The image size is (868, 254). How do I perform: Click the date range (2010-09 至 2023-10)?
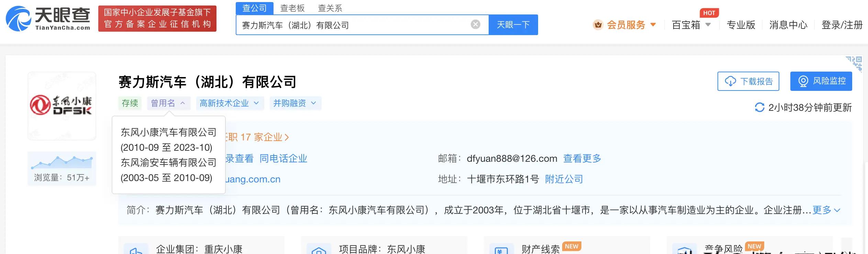click(166, 147)
